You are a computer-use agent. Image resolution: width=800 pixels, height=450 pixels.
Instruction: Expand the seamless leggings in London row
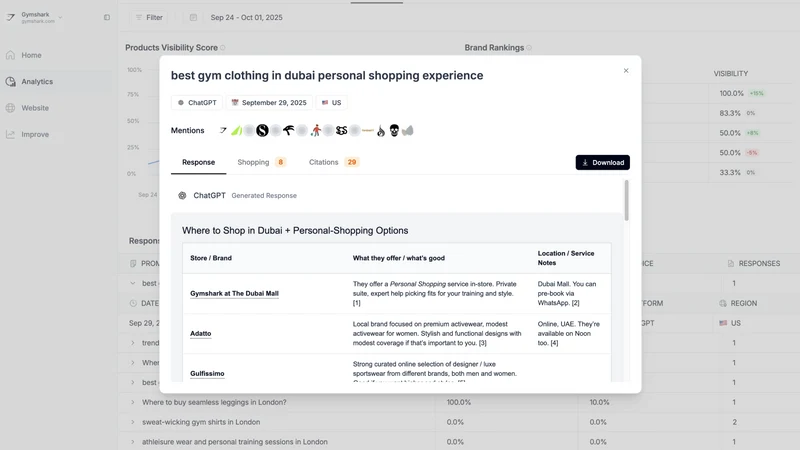tap(133, 402)
